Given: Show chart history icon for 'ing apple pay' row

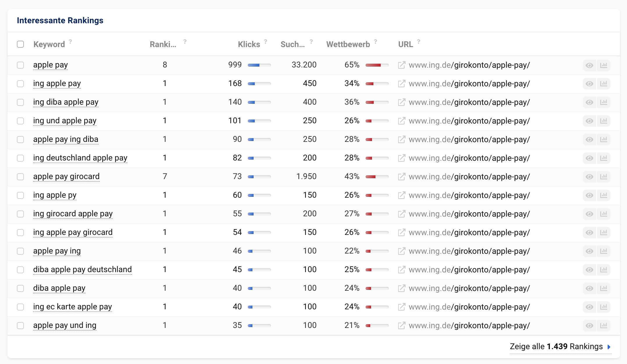Looking at the screenshot, I should pos(604,84).
